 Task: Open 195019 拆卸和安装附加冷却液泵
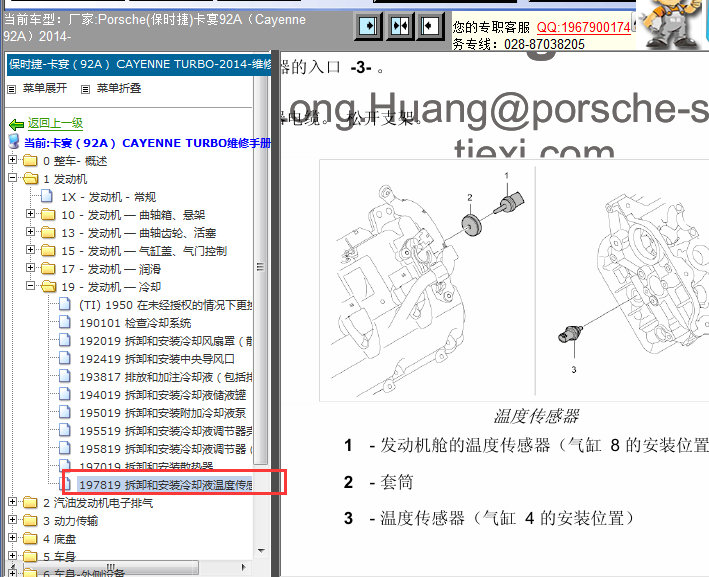point(163,413)
